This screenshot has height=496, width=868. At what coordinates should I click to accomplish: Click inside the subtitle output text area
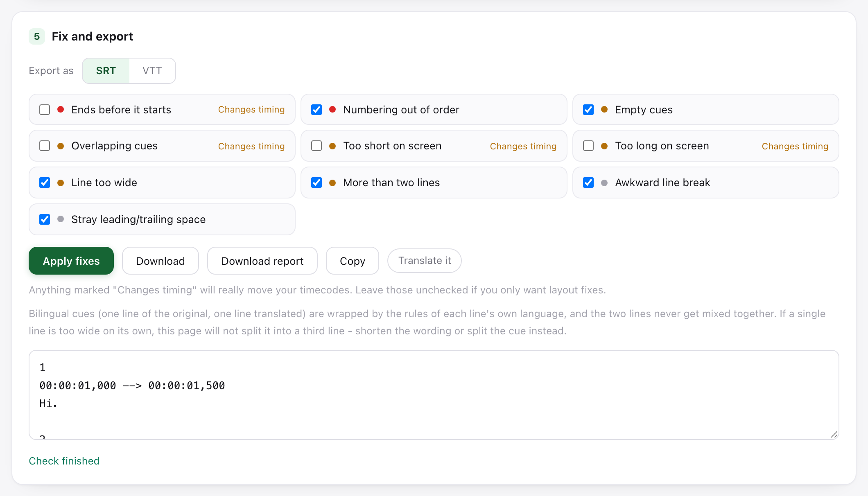click(434, 395)
